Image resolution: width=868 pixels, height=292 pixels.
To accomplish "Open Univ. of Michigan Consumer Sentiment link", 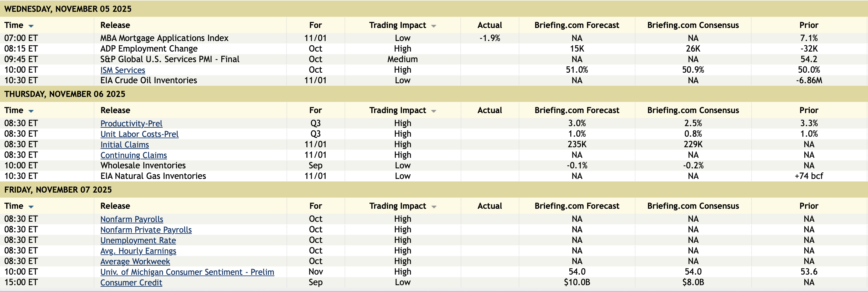I will (x=187, y=272).
